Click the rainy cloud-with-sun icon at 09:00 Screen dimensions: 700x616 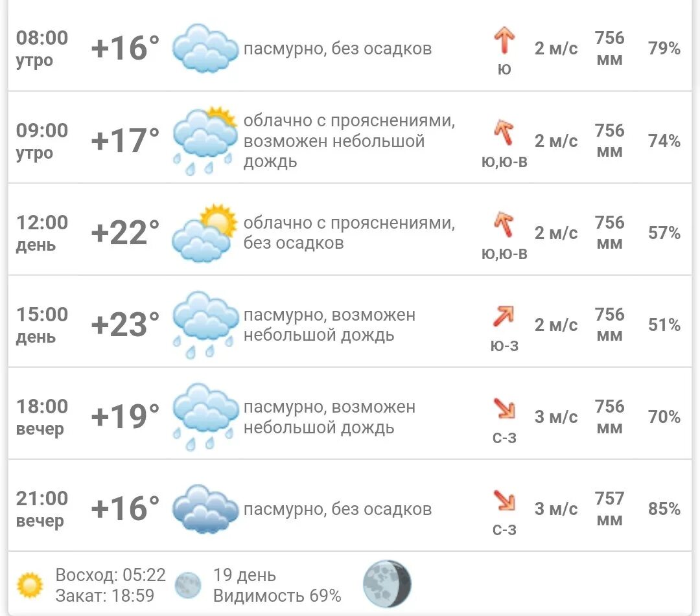pos(204,141)
